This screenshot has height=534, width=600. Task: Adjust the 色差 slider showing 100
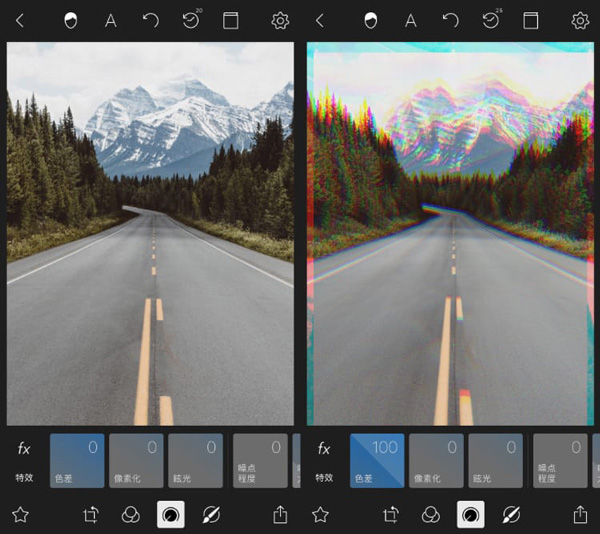point(377,460)
